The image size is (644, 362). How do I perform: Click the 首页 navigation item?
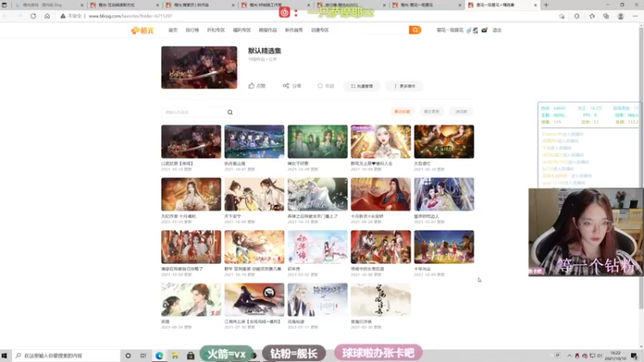pos(173,30)
